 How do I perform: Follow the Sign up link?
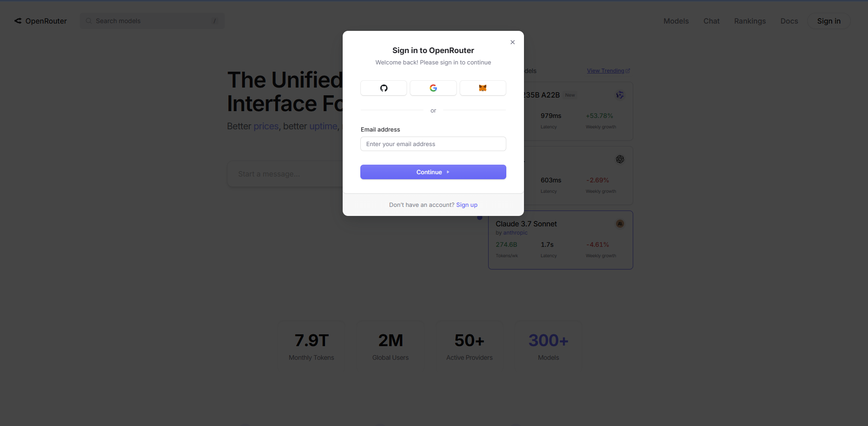coord(466,205)
